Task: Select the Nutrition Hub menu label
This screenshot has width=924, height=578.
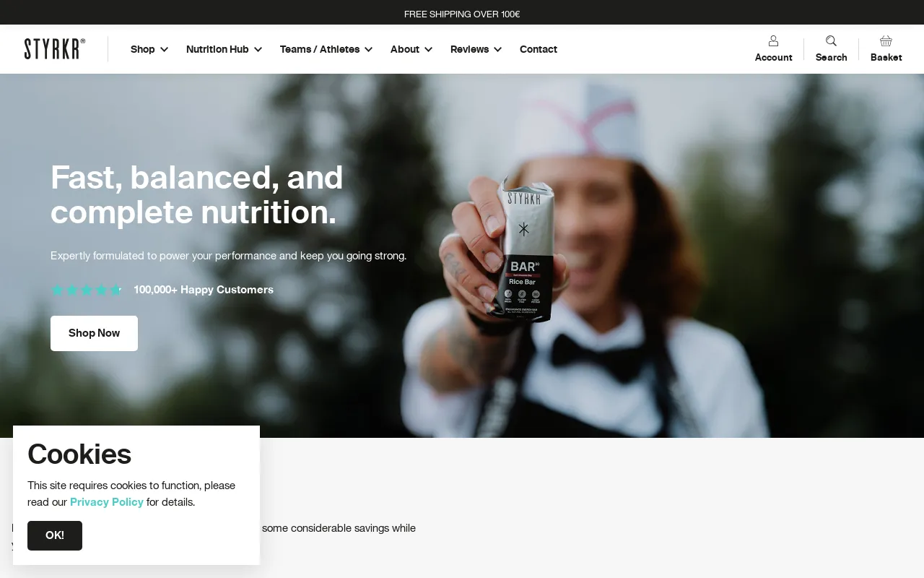Action: (x=217, y=49)
